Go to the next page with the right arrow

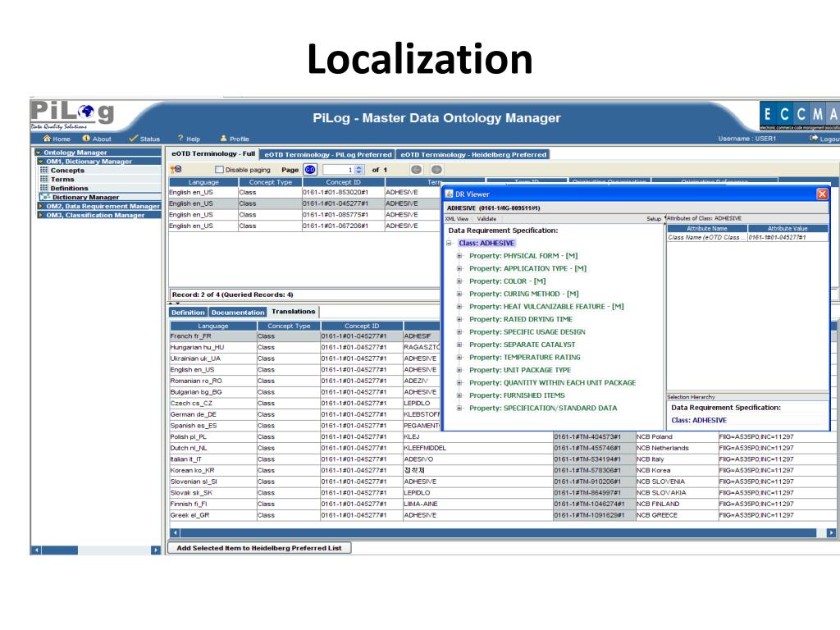pyautogui.click(x=436, y=170)
